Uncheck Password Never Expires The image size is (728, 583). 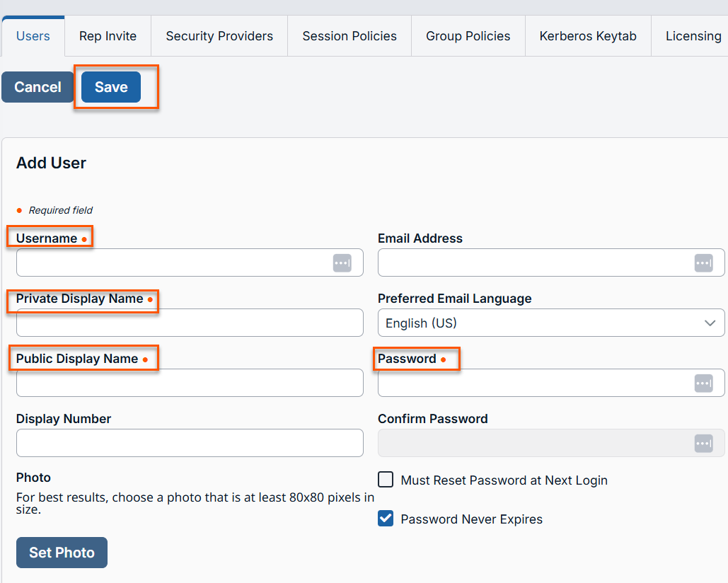(386, 519)
